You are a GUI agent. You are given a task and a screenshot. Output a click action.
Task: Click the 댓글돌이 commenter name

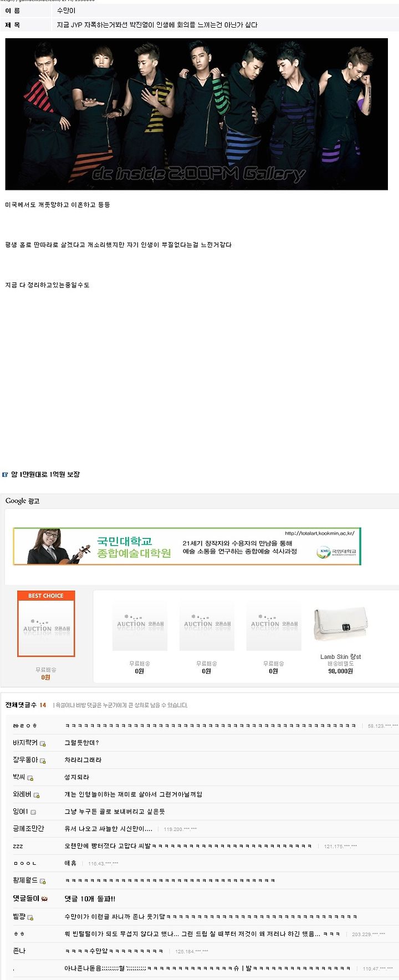26,899
